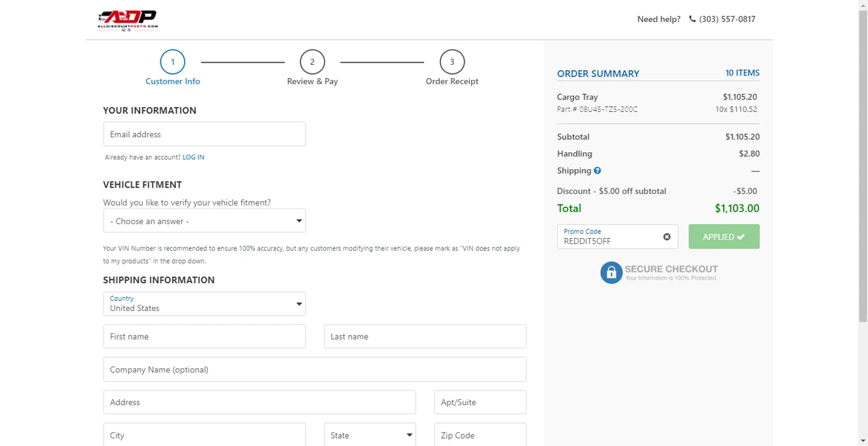Click the phone number (303) 557-0817

point(727,19)
